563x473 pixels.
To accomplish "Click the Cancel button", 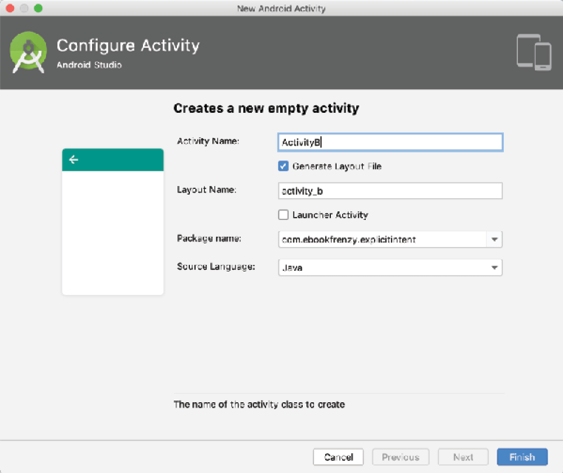I will pos(338,457).
